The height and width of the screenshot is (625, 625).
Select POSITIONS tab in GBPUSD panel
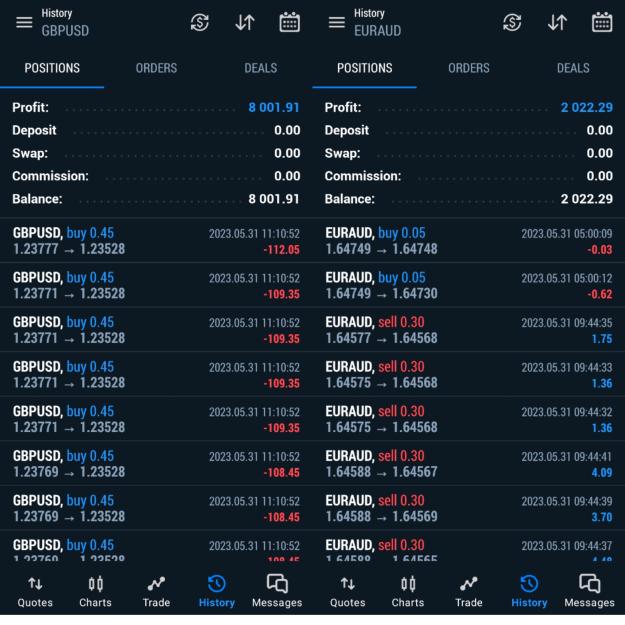pyautogui.click(x=52, y=68)
